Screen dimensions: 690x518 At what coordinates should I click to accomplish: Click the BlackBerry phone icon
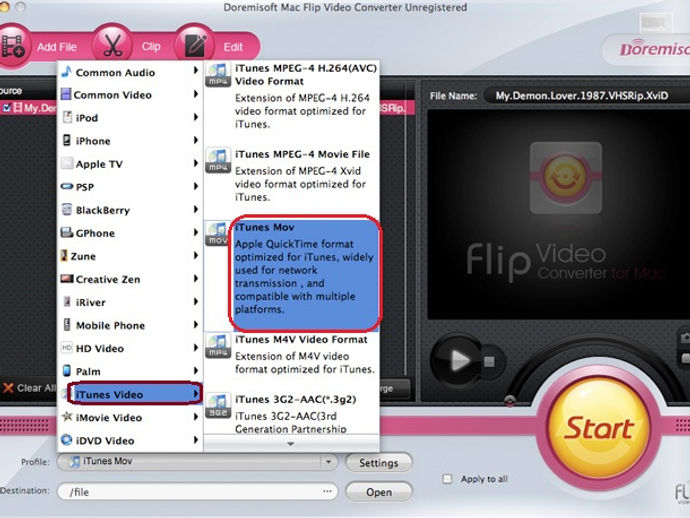pos(67,209)
